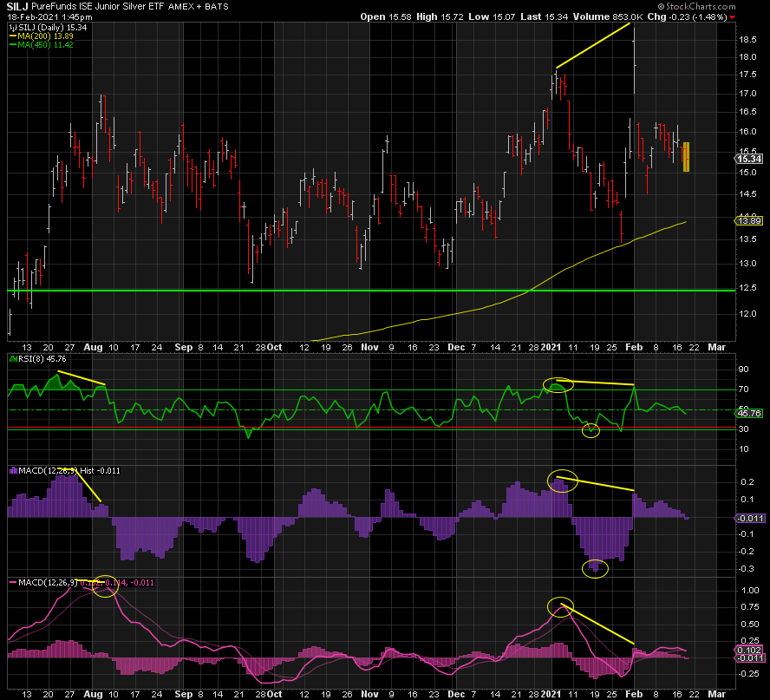Click the -0.25 label on the MACD line axis
Image resolution: width=770 pixels, height=700 pixels.
(x=749, y=673)
